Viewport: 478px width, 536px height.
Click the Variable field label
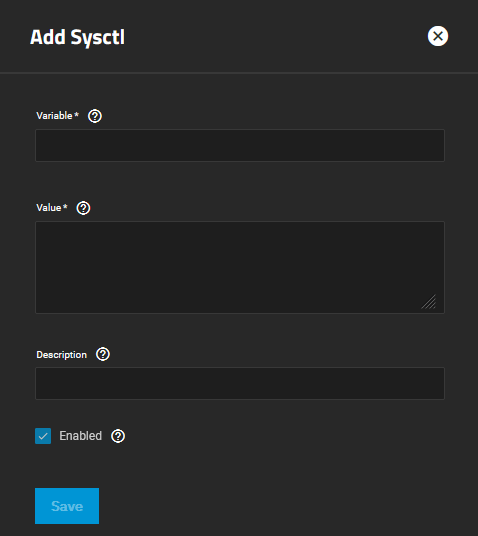click(57, 116)
